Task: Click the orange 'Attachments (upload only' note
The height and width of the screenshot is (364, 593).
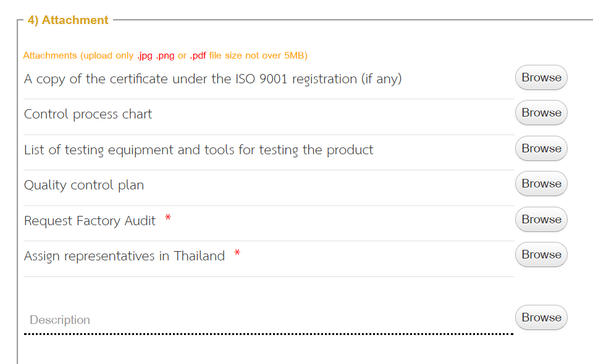Action: pos(78,56)
